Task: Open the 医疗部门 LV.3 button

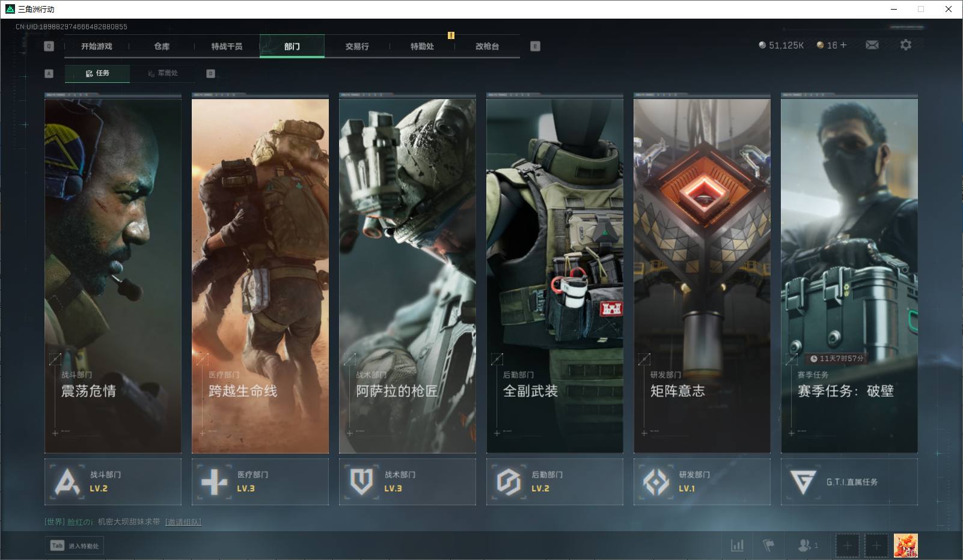Action: pos(260,482)
